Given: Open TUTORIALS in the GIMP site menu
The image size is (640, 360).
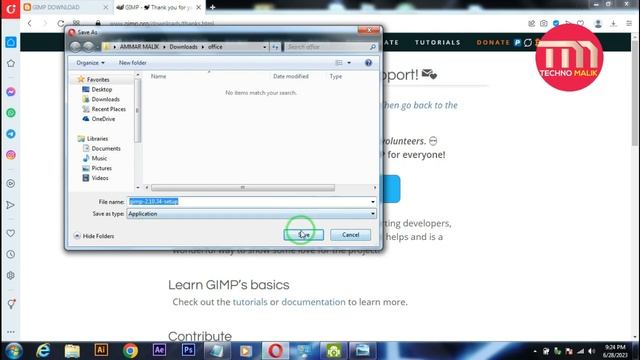Looking at the screenshot, I should tap(438, 42).
